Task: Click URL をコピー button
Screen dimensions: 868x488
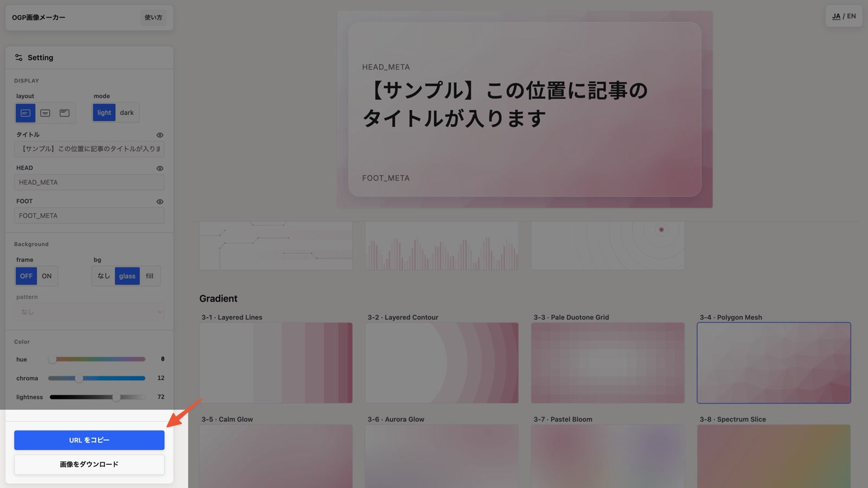Action: 90,440
